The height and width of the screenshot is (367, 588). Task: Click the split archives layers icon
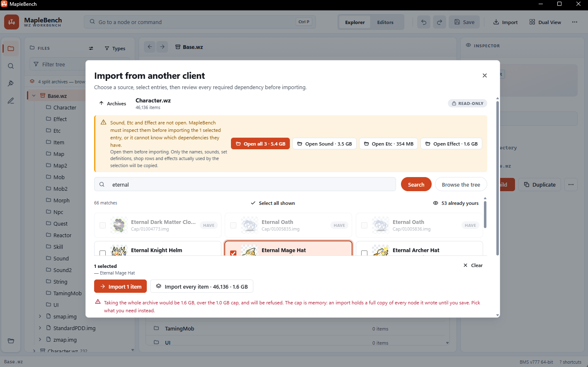[32, 81]
